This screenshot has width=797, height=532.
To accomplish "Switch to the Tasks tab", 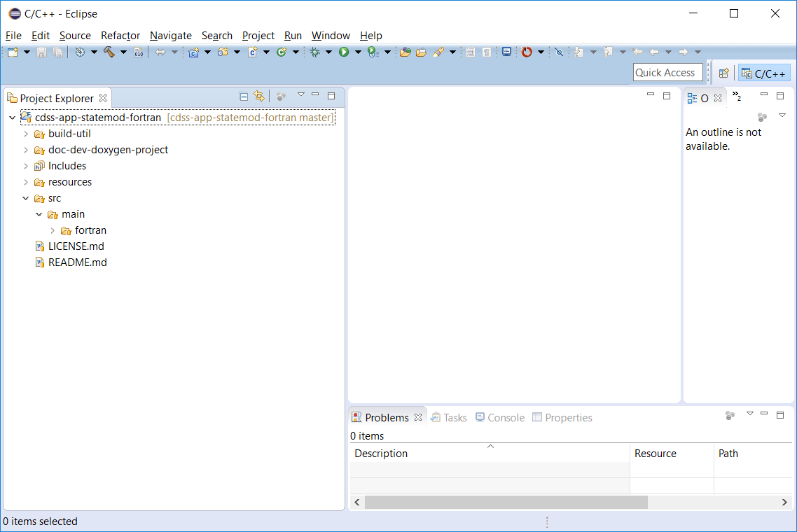I will pos(449,418).
